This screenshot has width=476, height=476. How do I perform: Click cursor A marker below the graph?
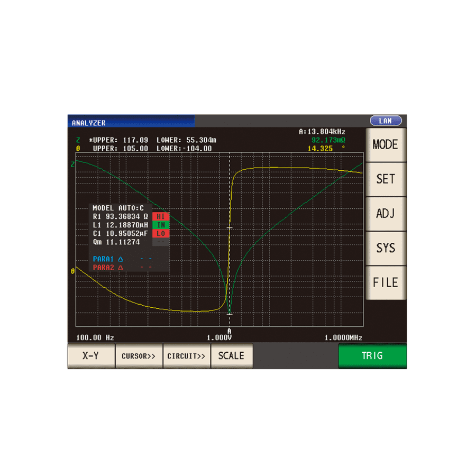tap(229, 331)
